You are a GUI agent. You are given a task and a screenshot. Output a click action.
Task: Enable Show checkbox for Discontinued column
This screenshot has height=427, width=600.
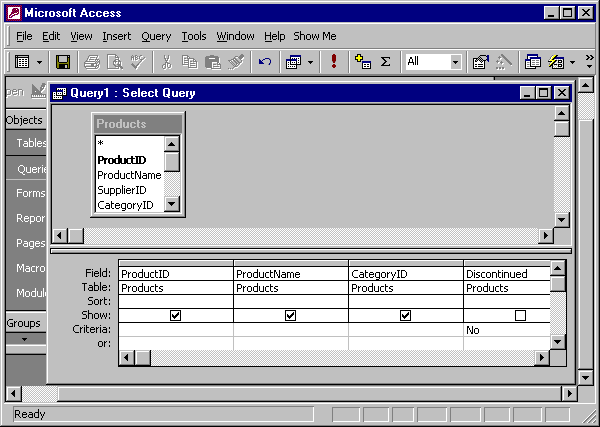[520, 315]
